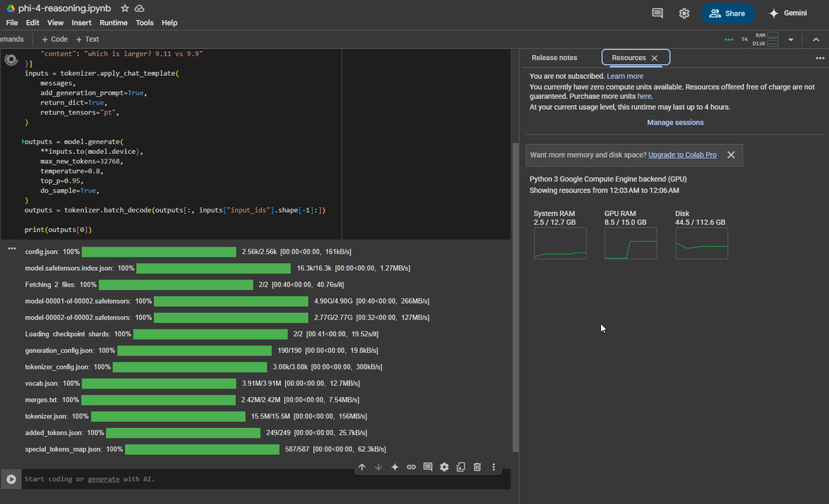Open the Insert menu
Image resolution: width=829 pixels, height=504 pixels.
click(x=82, y=23)
